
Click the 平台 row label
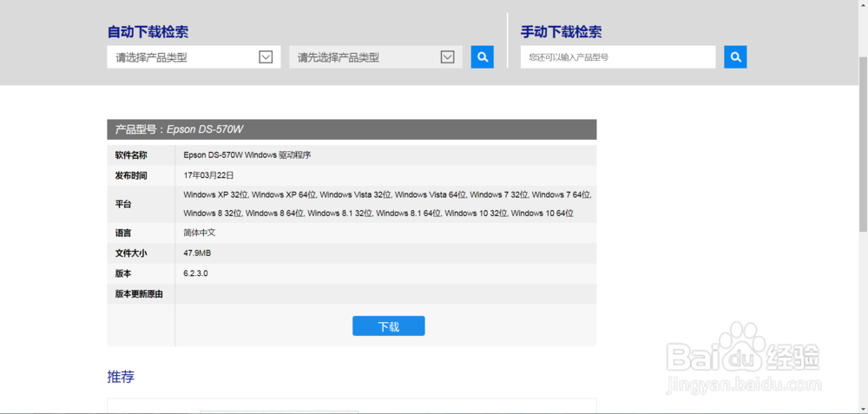coord(123,204)
